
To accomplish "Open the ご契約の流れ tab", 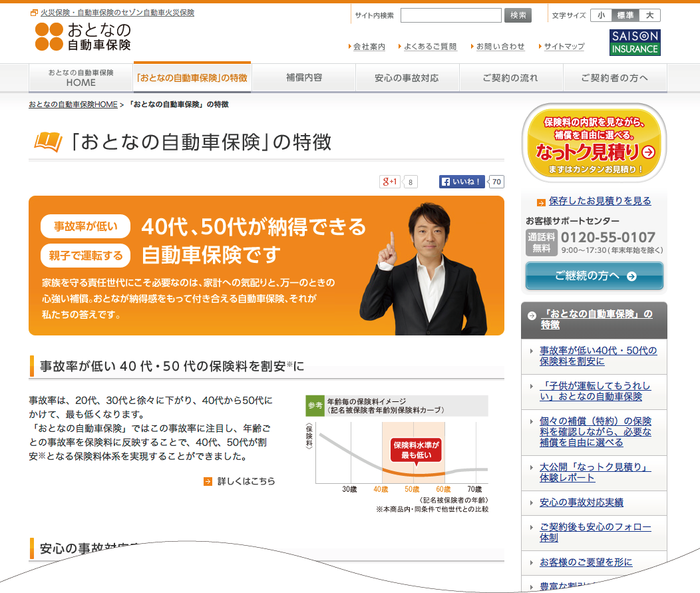I will coord(511,78).
